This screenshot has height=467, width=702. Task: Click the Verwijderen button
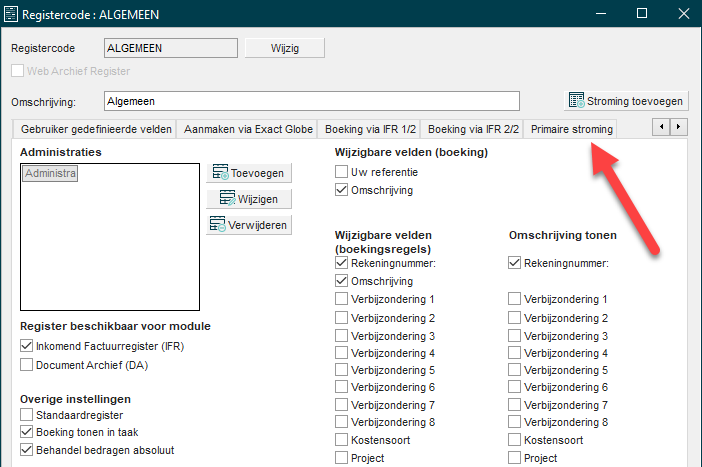click(x=249, y=225)
